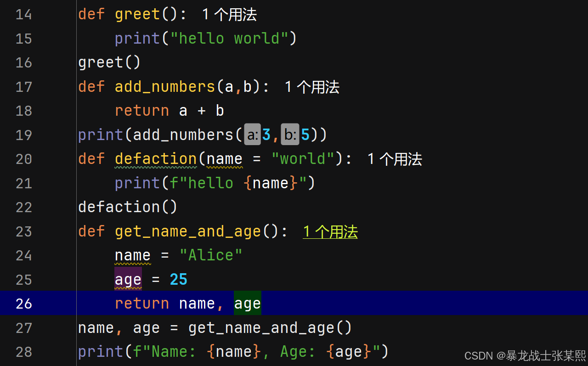Click the underlined defaction function name

tap(155, 158)
